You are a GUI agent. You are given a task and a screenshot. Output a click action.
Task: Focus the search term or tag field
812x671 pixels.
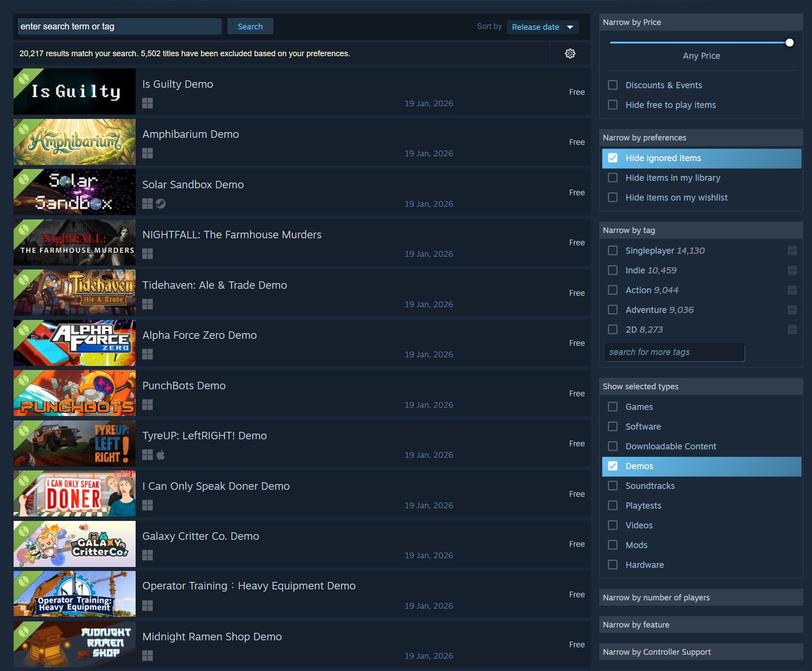(x=119, y=26)
